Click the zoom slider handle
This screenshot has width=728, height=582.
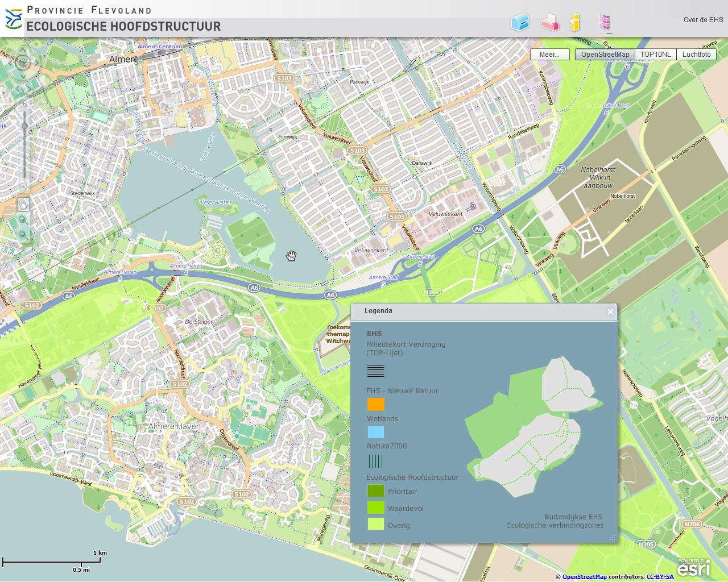point(24,126)
